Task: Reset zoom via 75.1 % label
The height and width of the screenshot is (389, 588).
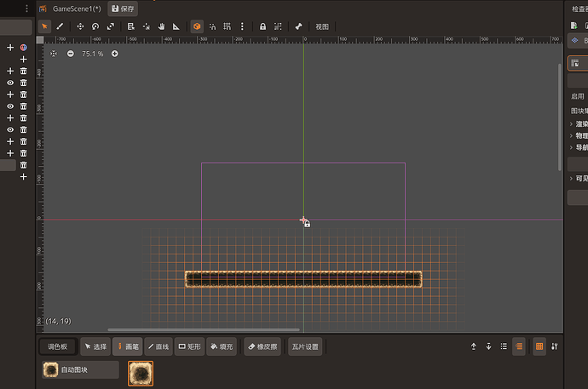Action: [x=93, y=54]
